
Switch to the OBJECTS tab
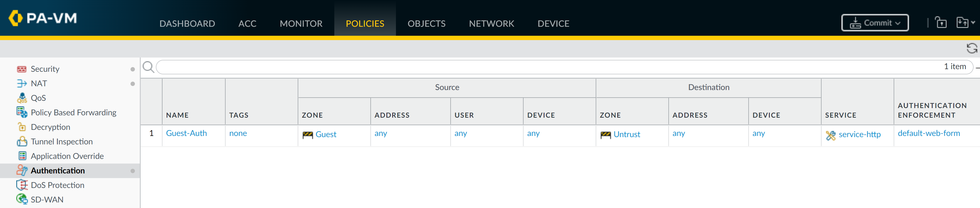[x=426, y=24]
